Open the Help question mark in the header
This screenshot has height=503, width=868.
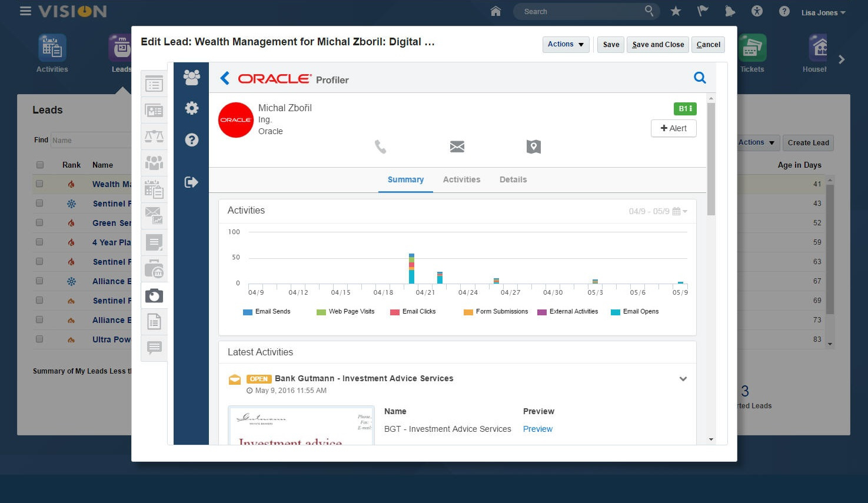(784, 11)
